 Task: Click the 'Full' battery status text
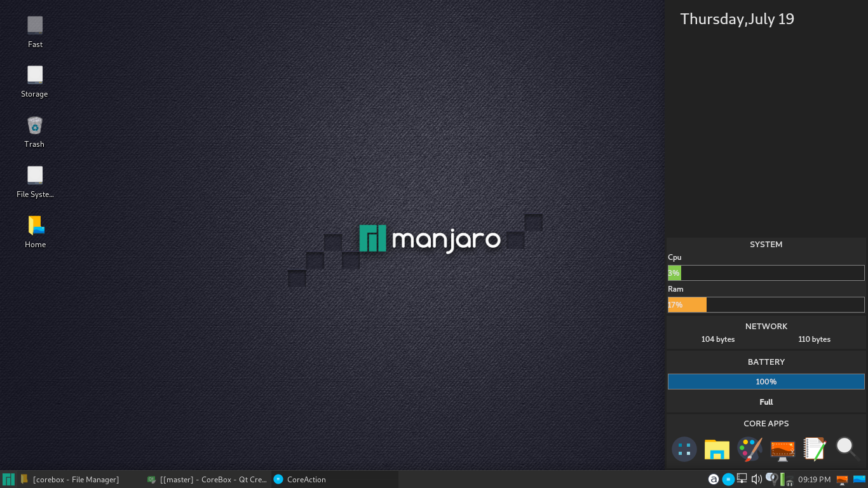tap(766, 402)
